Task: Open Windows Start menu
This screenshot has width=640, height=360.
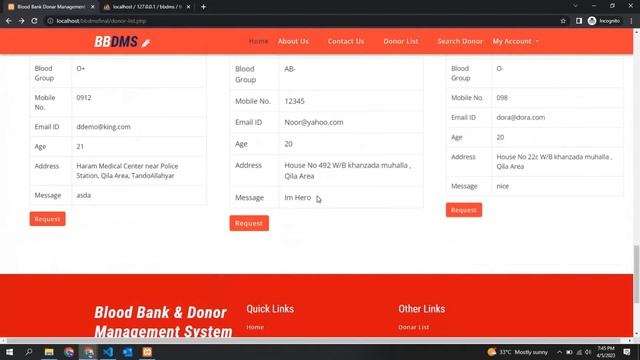Action: pos(9,352)
